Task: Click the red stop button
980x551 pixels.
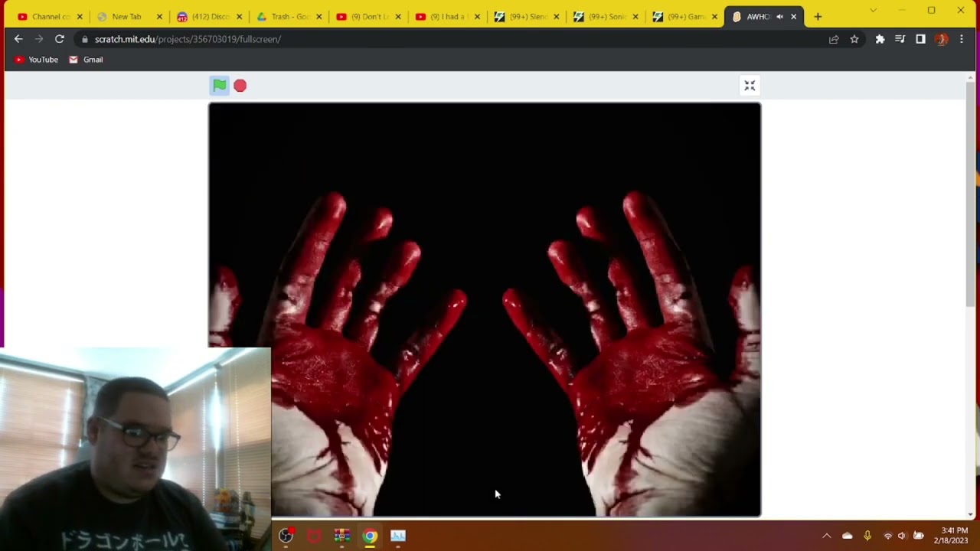Action: pyautogui.click(x=240, y=86)
